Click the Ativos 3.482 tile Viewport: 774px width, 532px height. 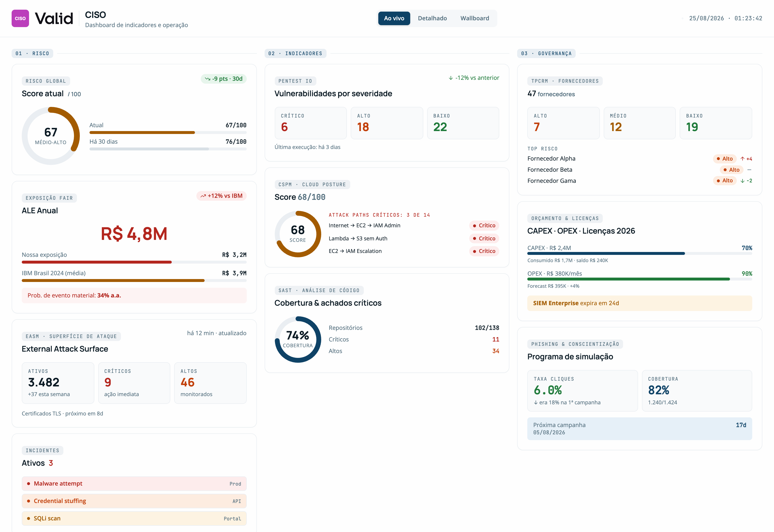pos(58,383)
